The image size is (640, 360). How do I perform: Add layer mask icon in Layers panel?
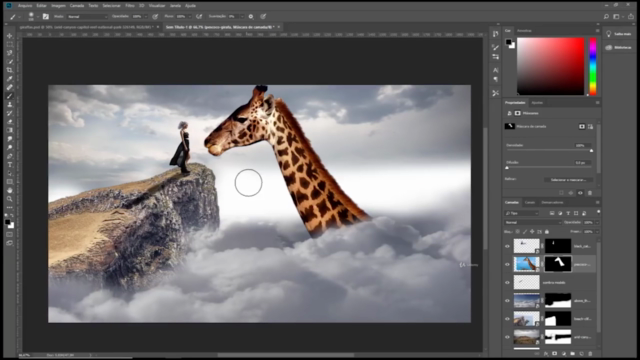555,353
